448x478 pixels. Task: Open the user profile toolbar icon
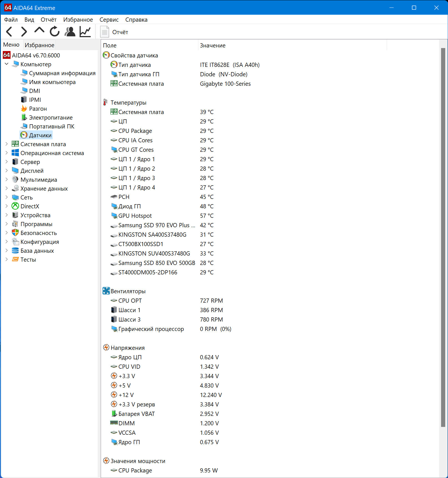tap(70, 32)
